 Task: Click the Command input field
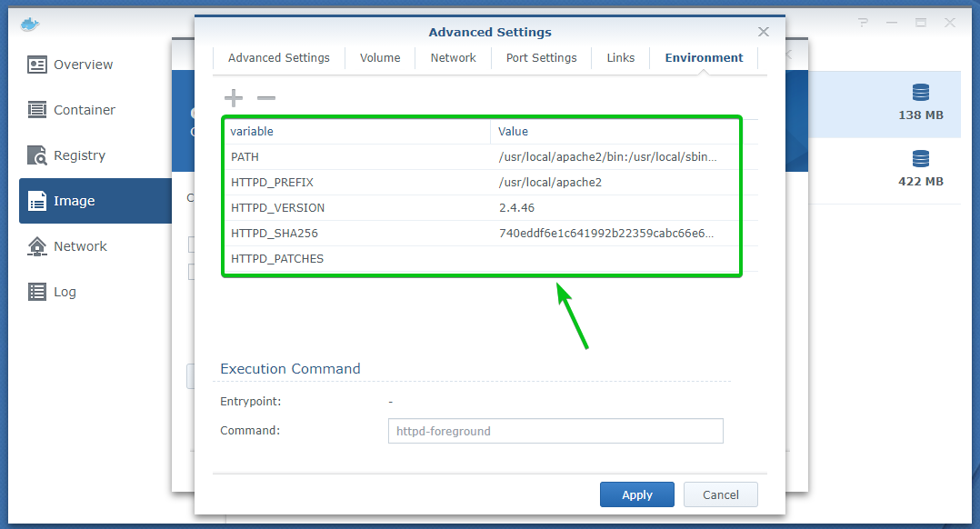click(555, 431)
